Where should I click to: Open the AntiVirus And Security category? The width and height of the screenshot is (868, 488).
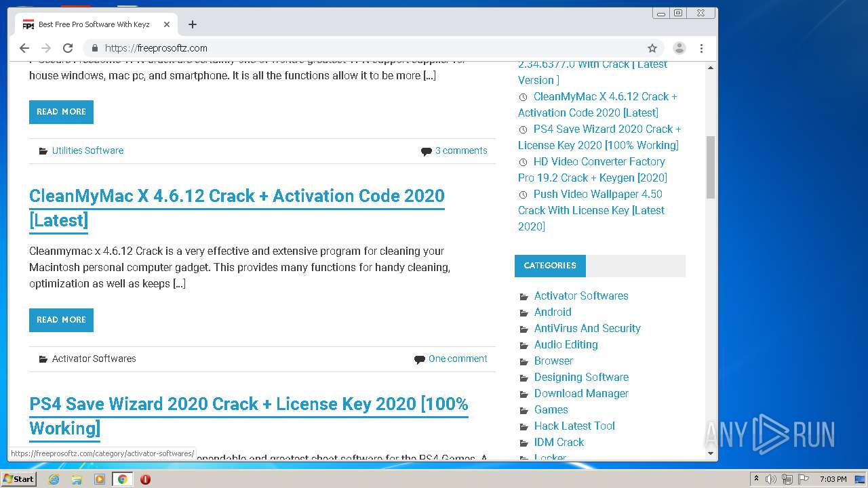587,328
